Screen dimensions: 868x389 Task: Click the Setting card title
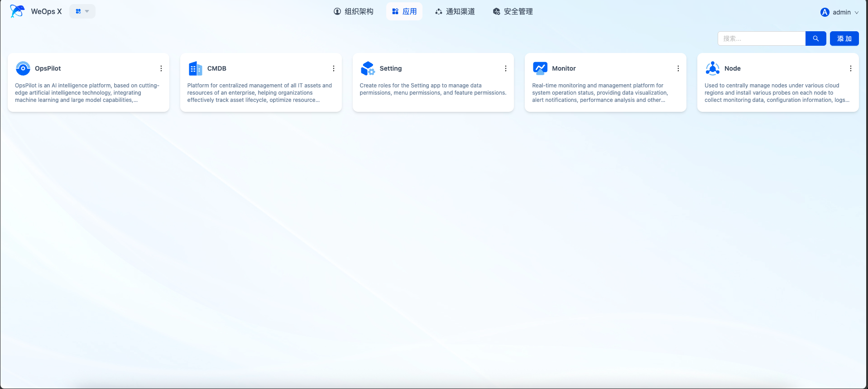click(391, 68)
